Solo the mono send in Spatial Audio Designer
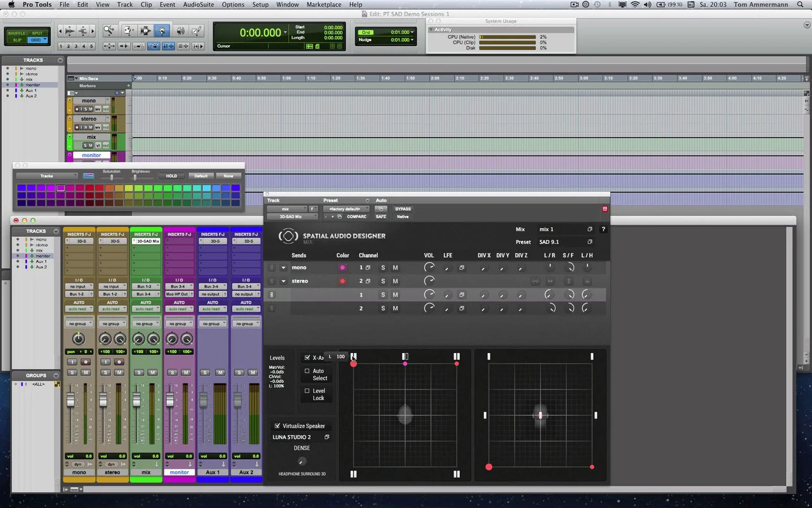This screenshot has width=812, height=508. click(x=383, y=267)
